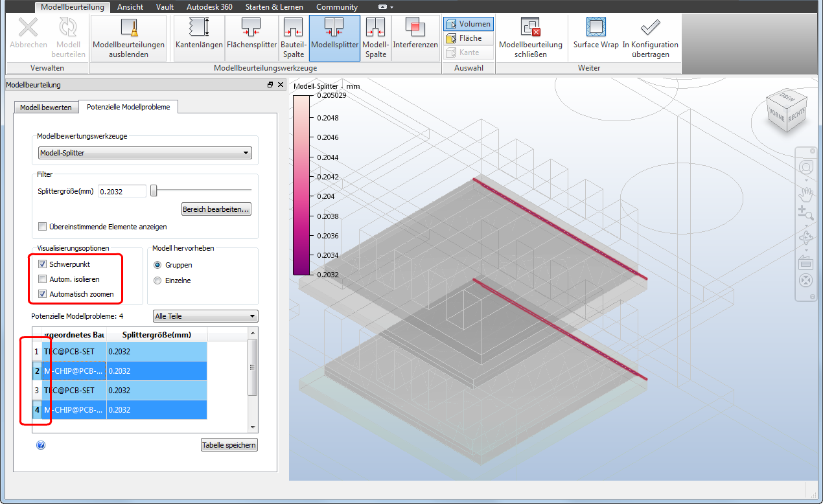
Task: Select table row 4 M-CHIP@PCB
Action: click(120, 409)
